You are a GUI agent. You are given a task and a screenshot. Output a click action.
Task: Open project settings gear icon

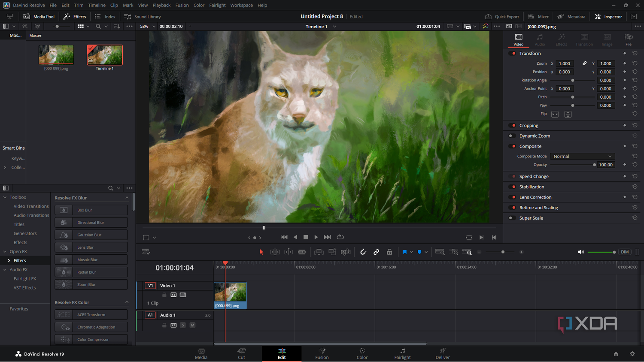tap(632, 354)
